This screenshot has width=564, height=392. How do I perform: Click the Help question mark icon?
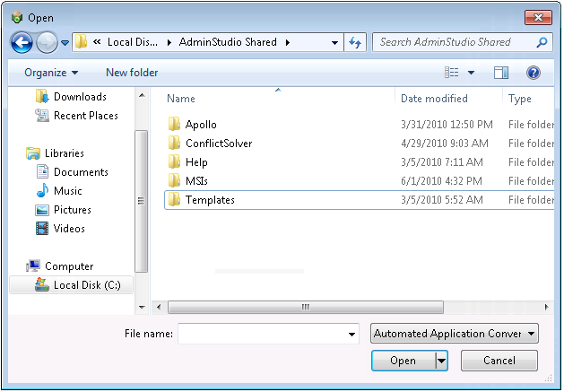pyautogui.click(x=533, y=73)
